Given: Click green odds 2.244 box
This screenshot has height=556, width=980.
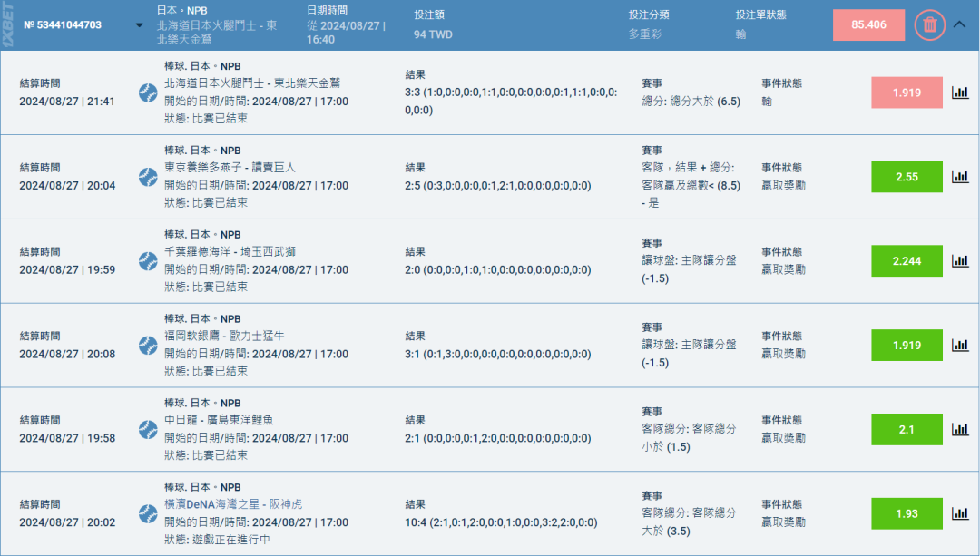Looking at the screenshot, I should click(x=906, y=261).
